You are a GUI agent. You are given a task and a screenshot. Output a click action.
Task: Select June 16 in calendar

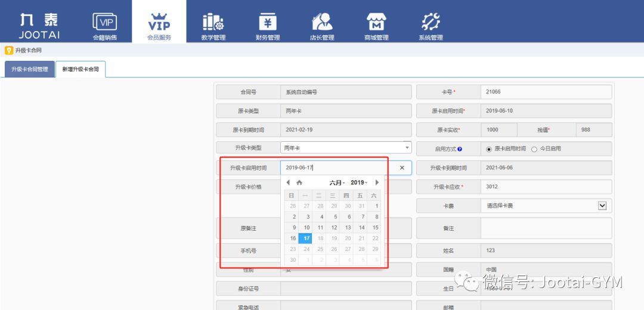(x=293, y=238)
